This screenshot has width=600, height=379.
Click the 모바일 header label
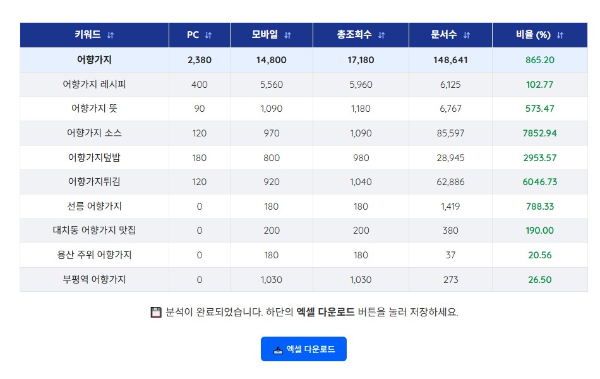264,35
